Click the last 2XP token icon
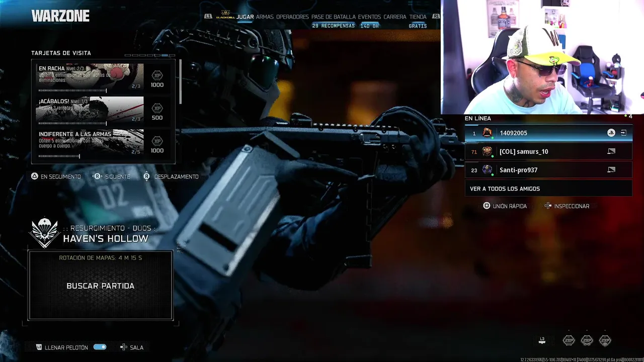 point(605,340)
